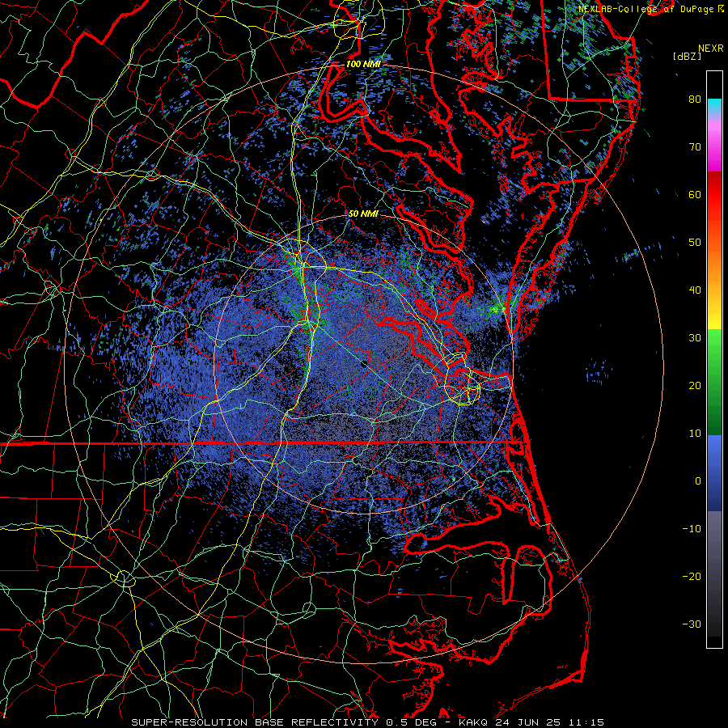Click the -30 dBZ scale value
The width and height of the screenshot is (728, 728).
pos(692,624)
